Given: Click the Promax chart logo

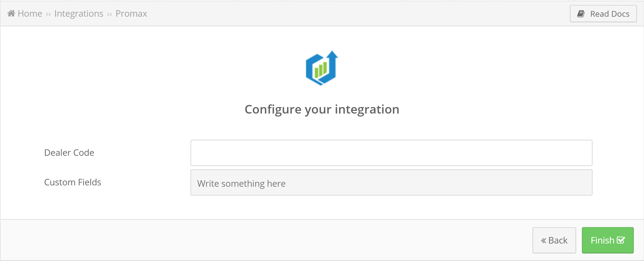Looking at the screenshot, I should coord(322,68).
